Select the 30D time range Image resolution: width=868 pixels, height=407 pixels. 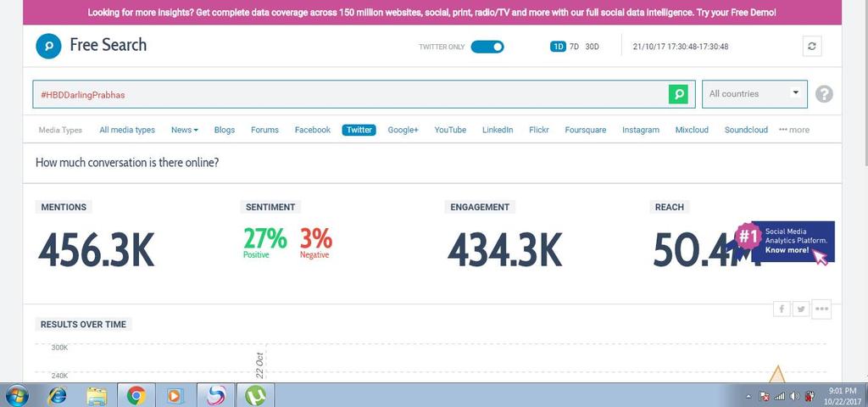592,47
